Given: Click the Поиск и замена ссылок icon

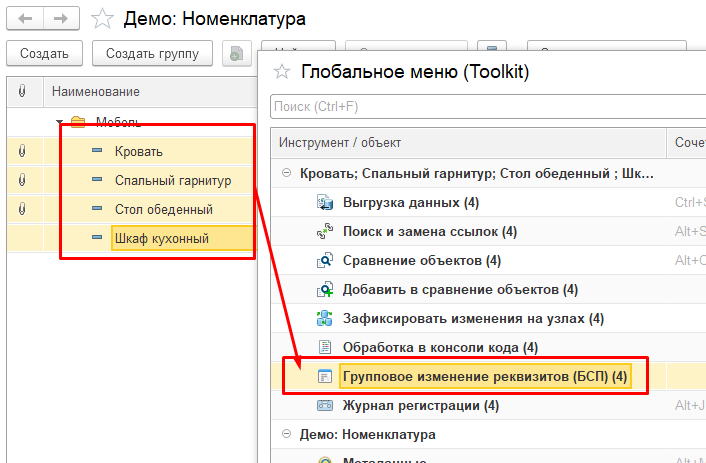Looking at the screenshot, I should click(x=324, y=232).
